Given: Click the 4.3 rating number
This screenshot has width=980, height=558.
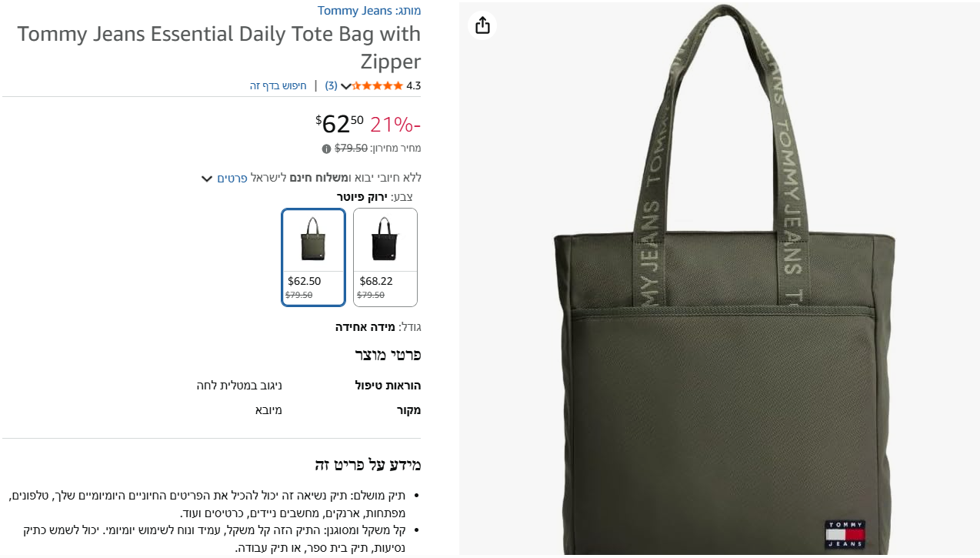Looking at the screenshot, I should (414, 85).
